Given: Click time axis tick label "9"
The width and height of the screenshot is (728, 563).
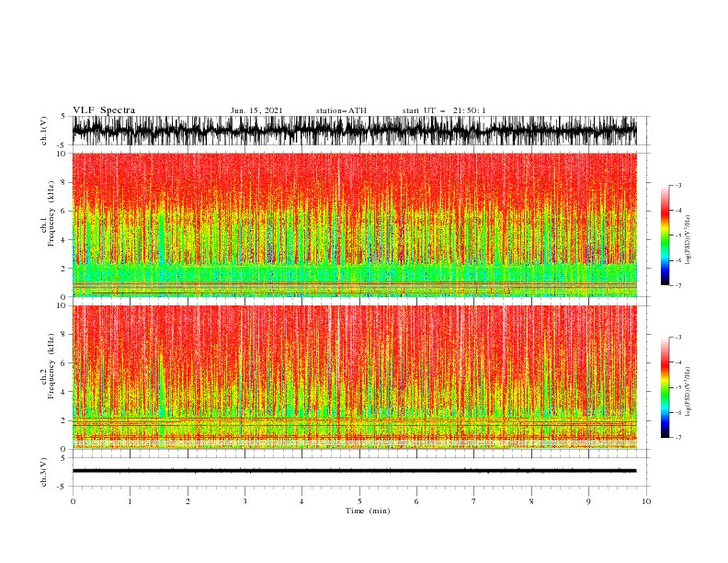Looking at the screenshot, I should pos(588,501).
